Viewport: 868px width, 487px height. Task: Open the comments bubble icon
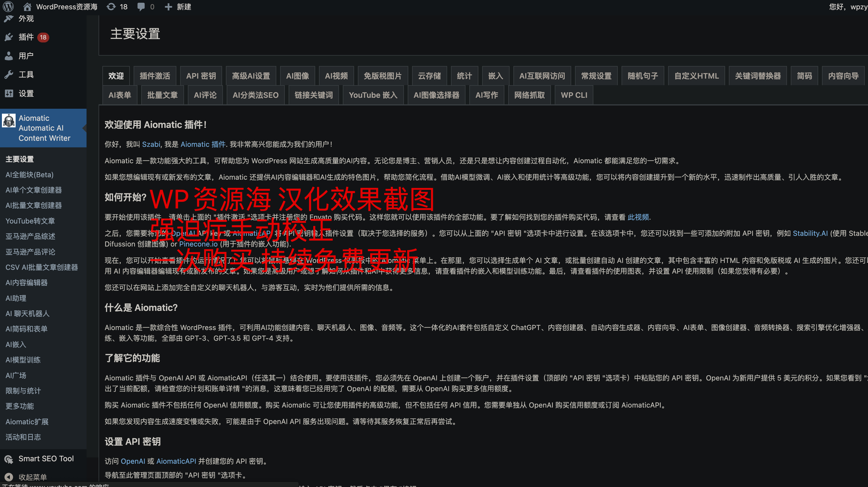pos(141,7)
